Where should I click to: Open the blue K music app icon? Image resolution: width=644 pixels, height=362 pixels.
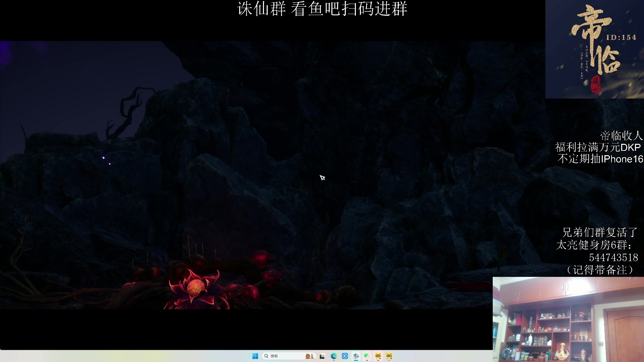(345, 356)
